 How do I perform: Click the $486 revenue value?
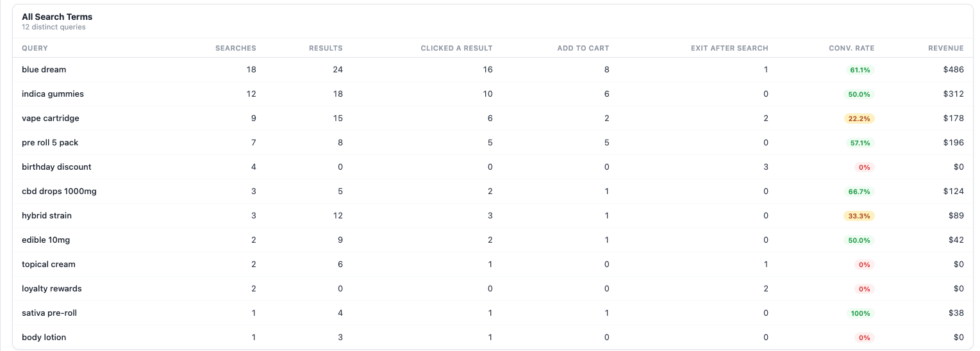[954, 70]
